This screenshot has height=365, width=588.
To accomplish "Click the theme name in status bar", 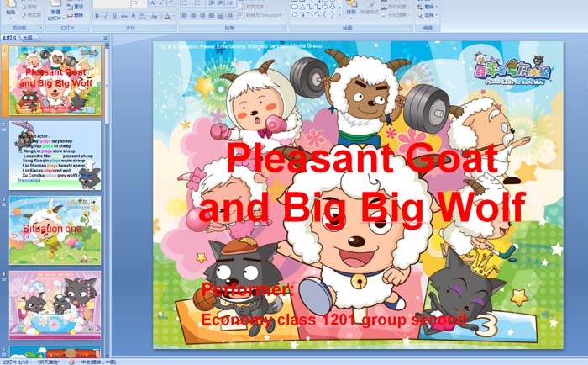I will 49,362.
